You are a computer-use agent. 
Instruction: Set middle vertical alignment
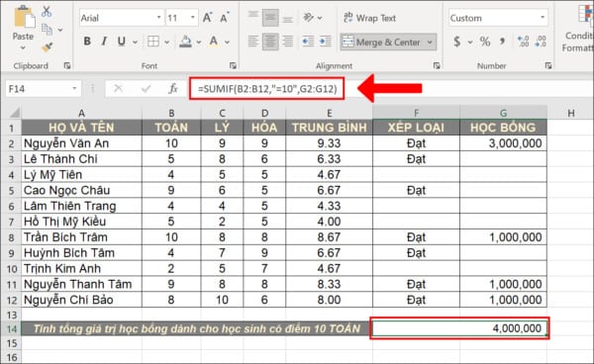click(x=270, y=17)
